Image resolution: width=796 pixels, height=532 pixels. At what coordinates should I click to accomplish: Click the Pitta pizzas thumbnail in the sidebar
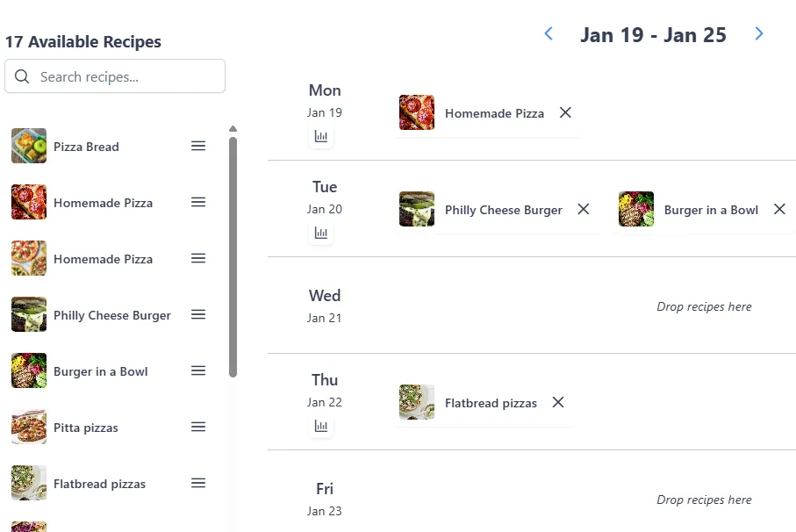(29, 428)
